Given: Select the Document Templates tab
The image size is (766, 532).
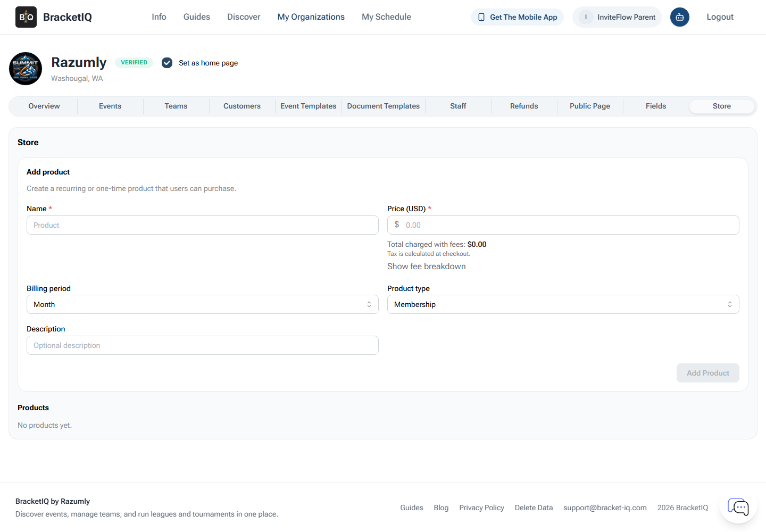Looking at the screenshot, I should pyautogui.click(x=384, y=106).
